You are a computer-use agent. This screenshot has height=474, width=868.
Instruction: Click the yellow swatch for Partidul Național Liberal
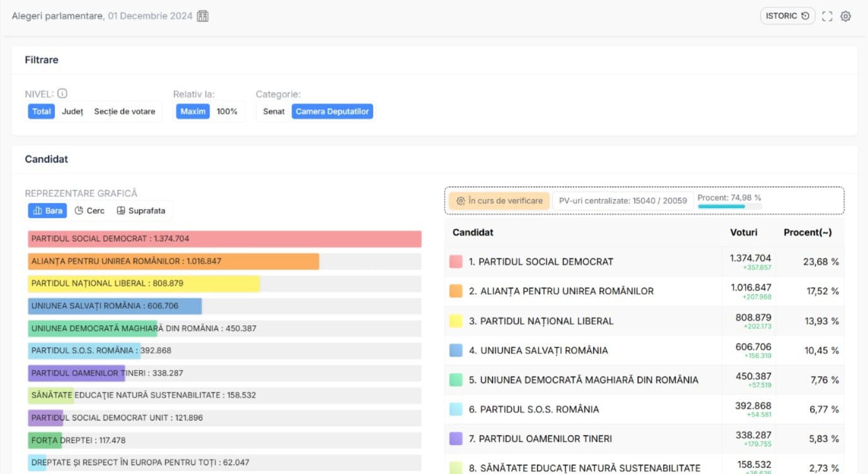point(456,321)
